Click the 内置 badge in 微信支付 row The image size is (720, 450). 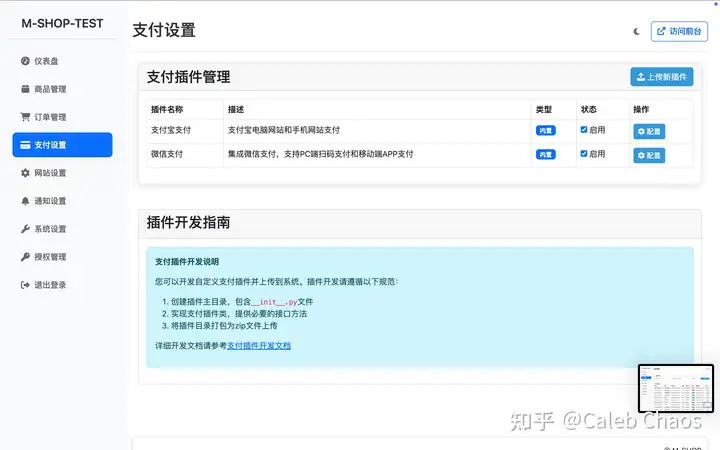[x=546, y=155]
